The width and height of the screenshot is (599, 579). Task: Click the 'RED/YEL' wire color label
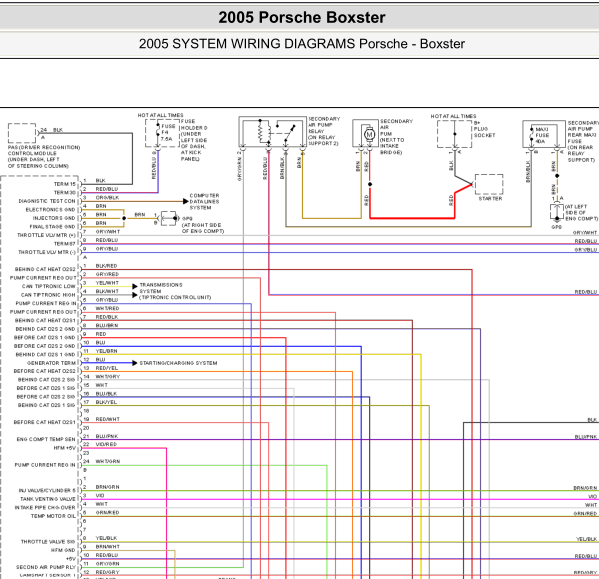[x=107, y=368]
